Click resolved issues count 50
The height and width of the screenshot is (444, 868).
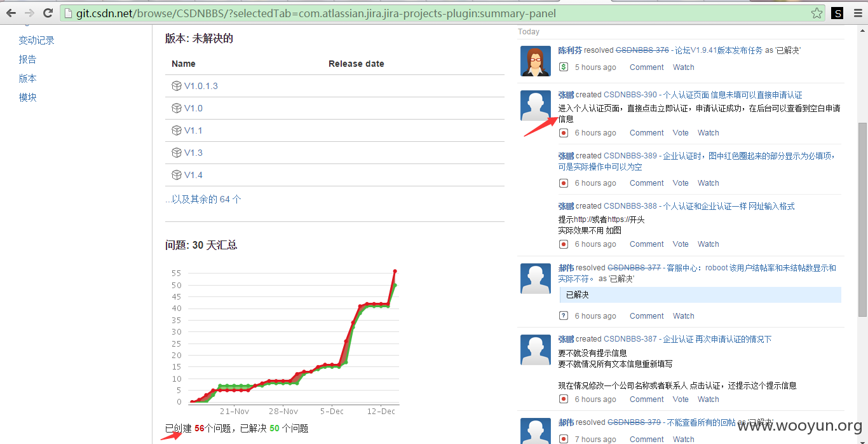click(x=274, y=429)
